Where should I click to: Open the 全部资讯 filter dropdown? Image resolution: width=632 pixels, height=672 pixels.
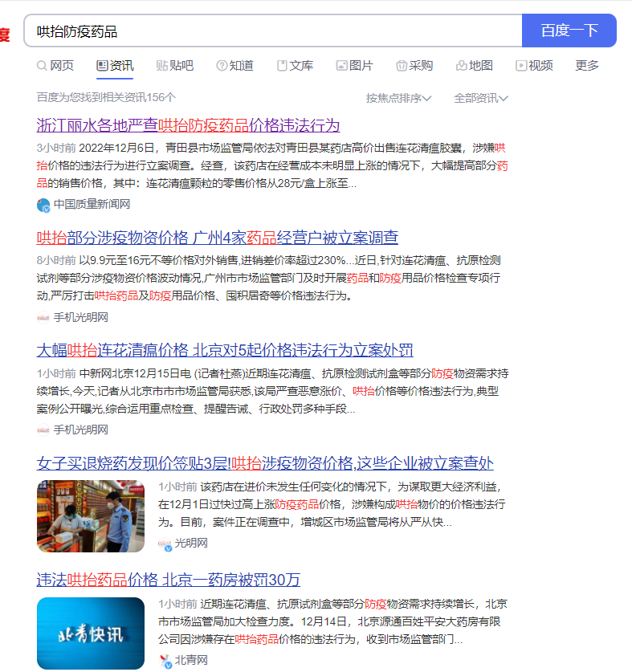point(481,98)
